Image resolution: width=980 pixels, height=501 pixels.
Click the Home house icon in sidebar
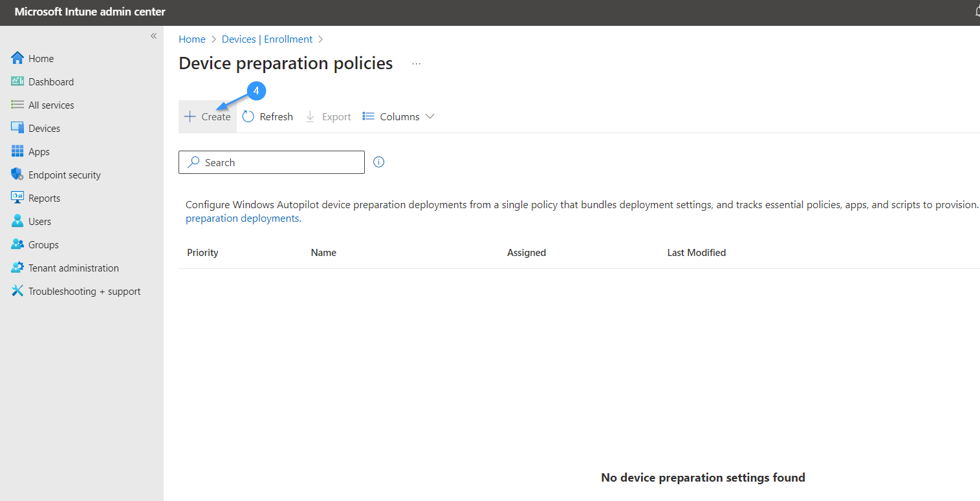17,58
